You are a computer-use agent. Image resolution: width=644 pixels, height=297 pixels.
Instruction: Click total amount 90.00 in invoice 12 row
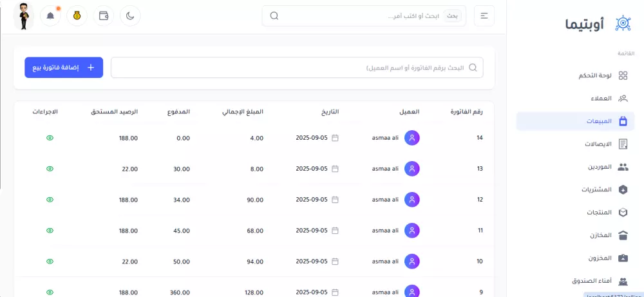[255, 200]
